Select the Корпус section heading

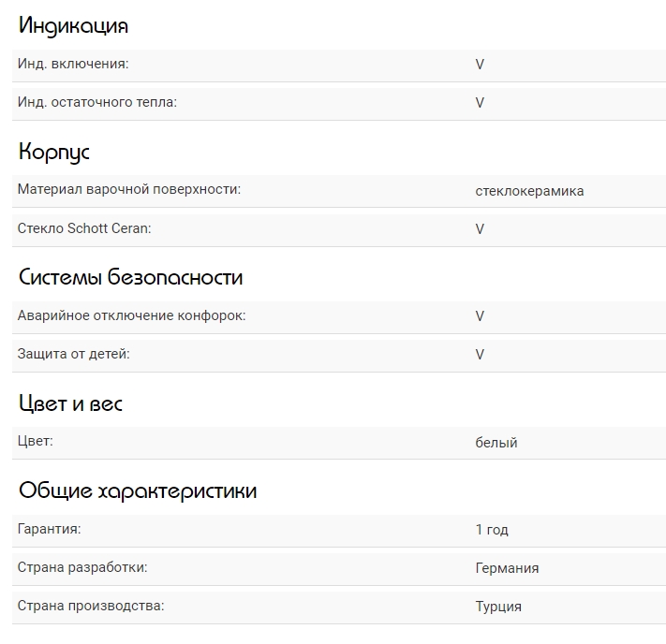[x=54, y=152]
